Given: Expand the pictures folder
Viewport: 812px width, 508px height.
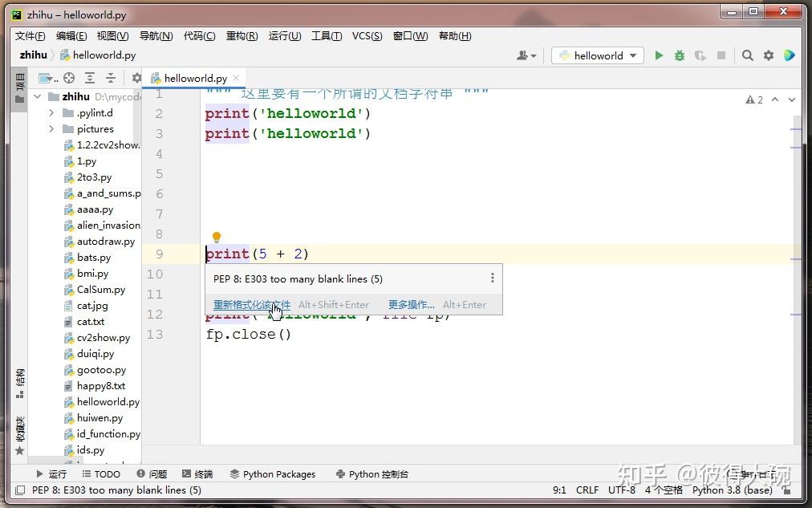Looking at the screenshot, I should [x=52, y=128].
